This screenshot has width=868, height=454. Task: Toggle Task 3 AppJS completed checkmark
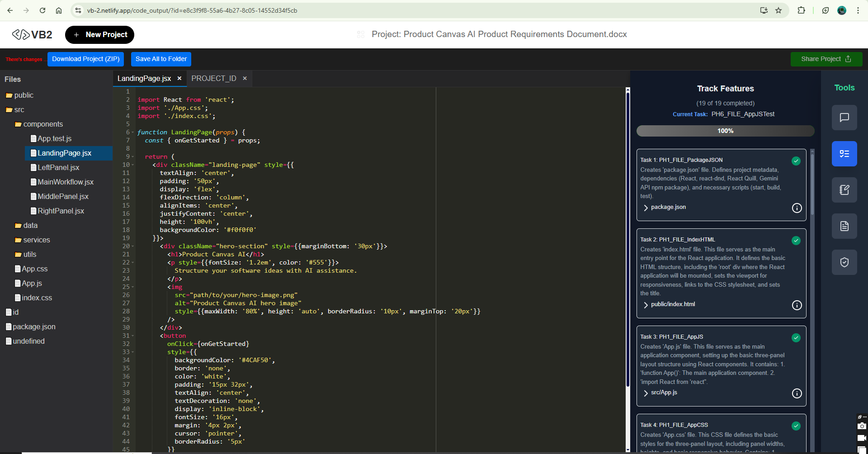pos(796,338)
